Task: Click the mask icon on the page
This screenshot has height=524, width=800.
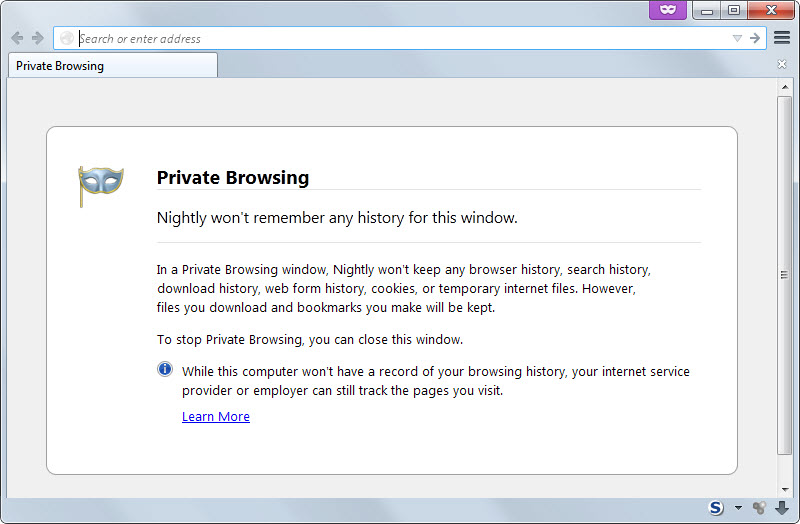Action: [101, 185]
